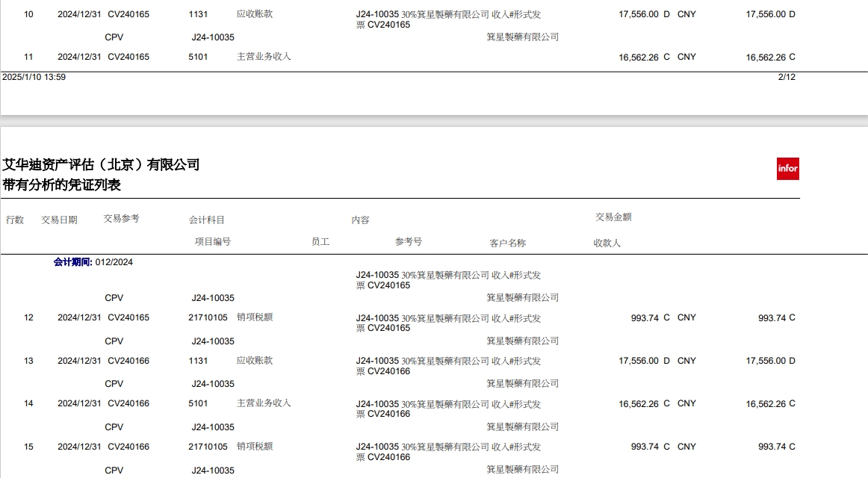868x478 pixels.
Task: Click the report subtitle 带有分析的凭证列表
Action: pos(61,184)
